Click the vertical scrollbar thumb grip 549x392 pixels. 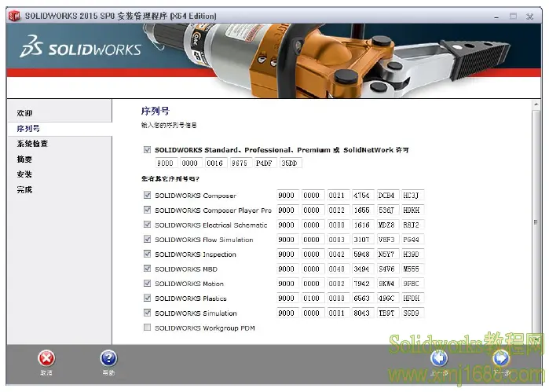click(536, 222)
